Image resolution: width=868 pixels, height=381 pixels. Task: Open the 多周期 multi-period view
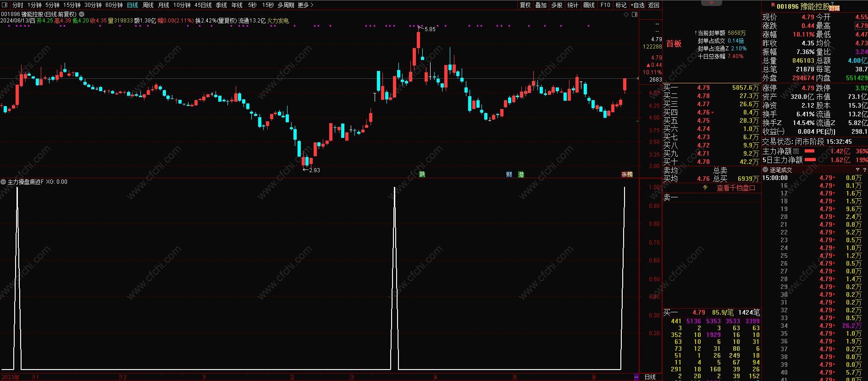286,5
